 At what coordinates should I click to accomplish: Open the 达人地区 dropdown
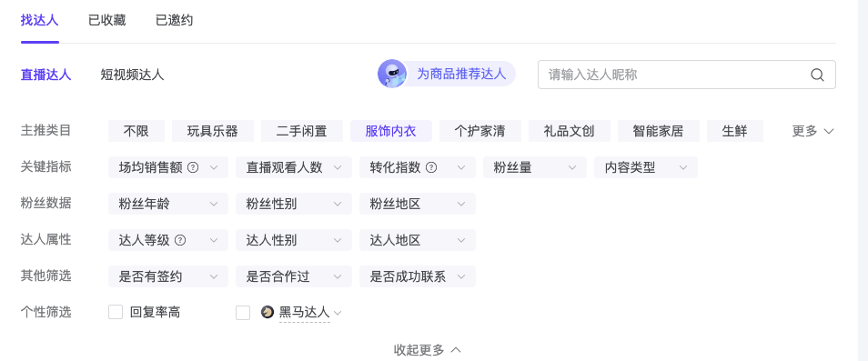(x=418, y=240)
